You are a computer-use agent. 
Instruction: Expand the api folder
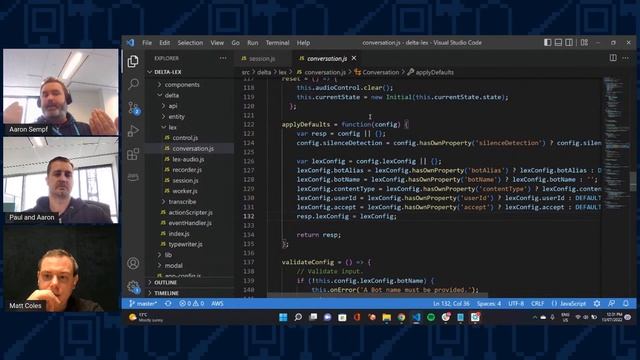click(x=173, y=106)
